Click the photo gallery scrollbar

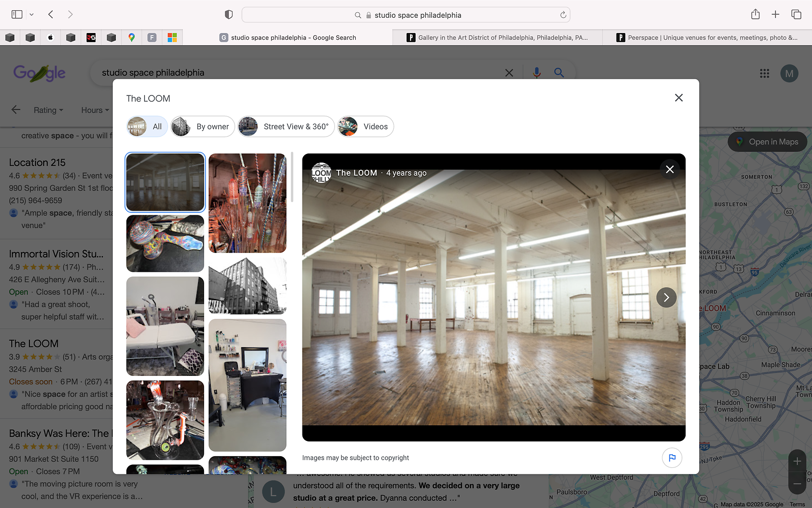click(x=292, y=178)
